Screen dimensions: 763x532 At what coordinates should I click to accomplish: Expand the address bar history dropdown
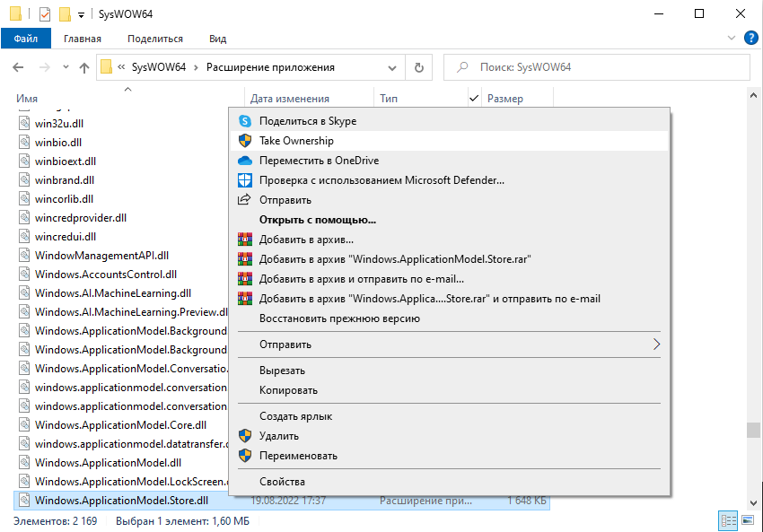(x=392, y=67)
